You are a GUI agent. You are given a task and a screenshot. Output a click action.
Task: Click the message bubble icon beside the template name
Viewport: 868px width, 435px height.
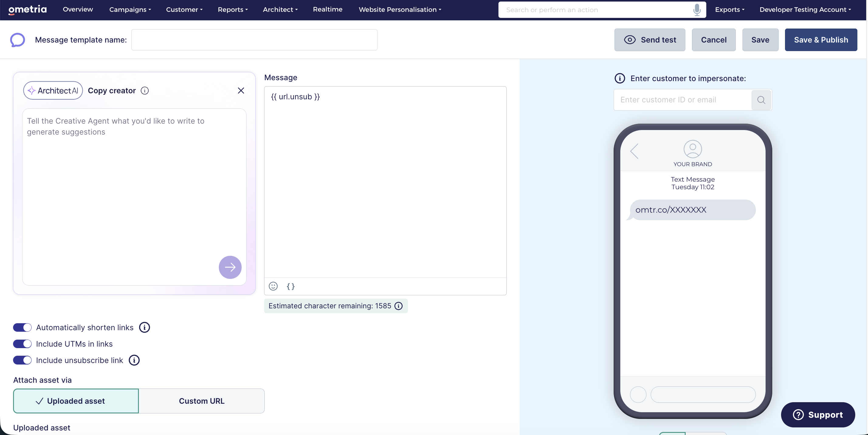pyautogui.click(x=18, y=40)
